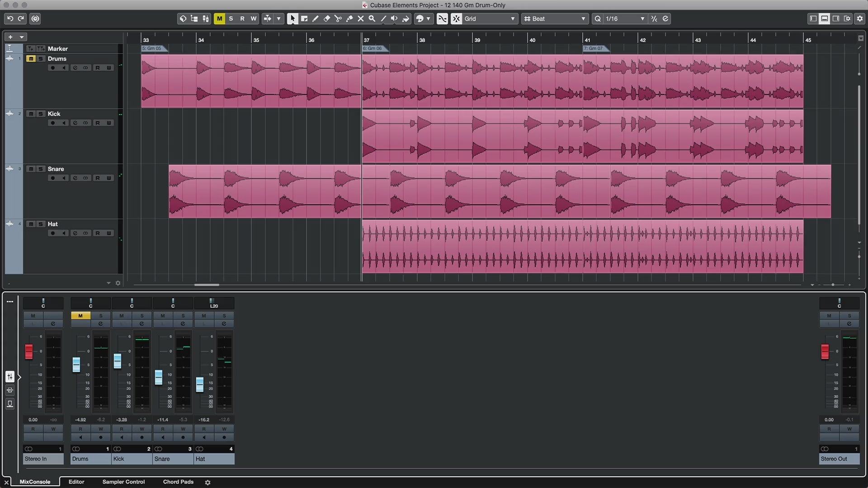Open track list zoom dropdown arrow
The image size is (868, 488).
[108, 283]
